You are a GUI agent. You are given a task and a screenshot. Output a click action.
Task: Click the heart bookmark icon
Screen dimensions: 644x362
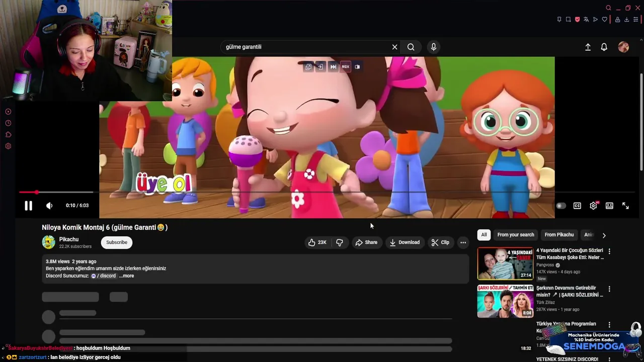pyautogui.click(x=604, y=20)
